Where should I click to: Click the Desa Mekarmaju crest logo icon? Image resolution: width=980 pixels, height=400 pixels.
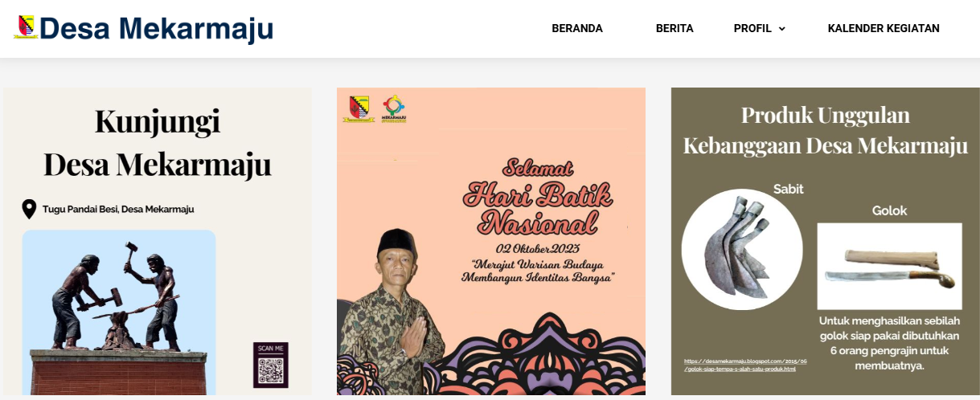pyautogui.click(x=26, y=27)
